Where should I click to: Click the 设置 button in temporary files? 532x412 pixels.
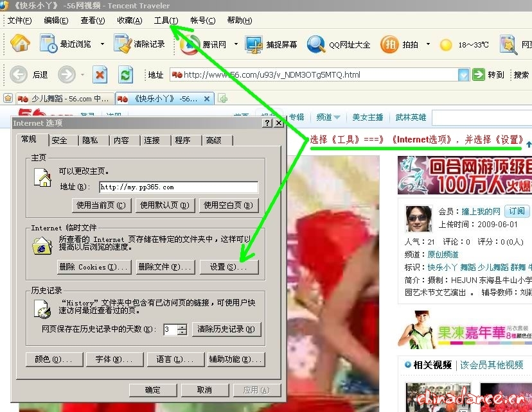pyautogui.click(x=229, y=267)
